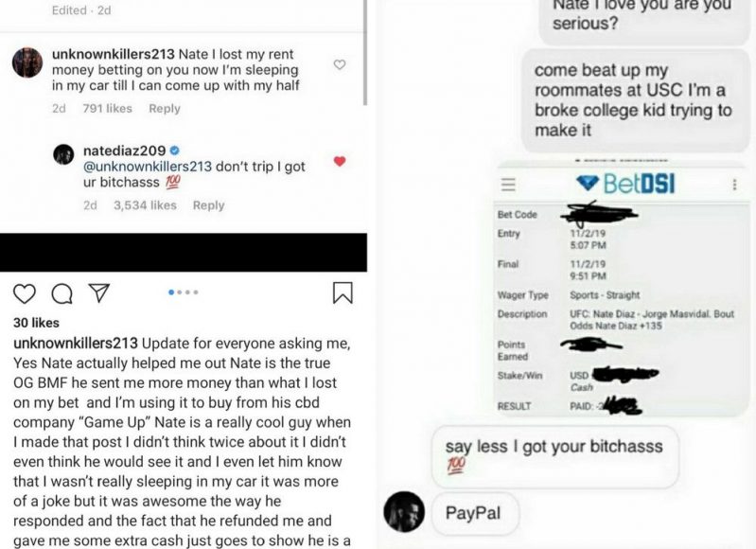Image resolution: width=756 pixels, height=549 pixels.
Task: Open the BetDSI bet slip image
Action: 623,288
